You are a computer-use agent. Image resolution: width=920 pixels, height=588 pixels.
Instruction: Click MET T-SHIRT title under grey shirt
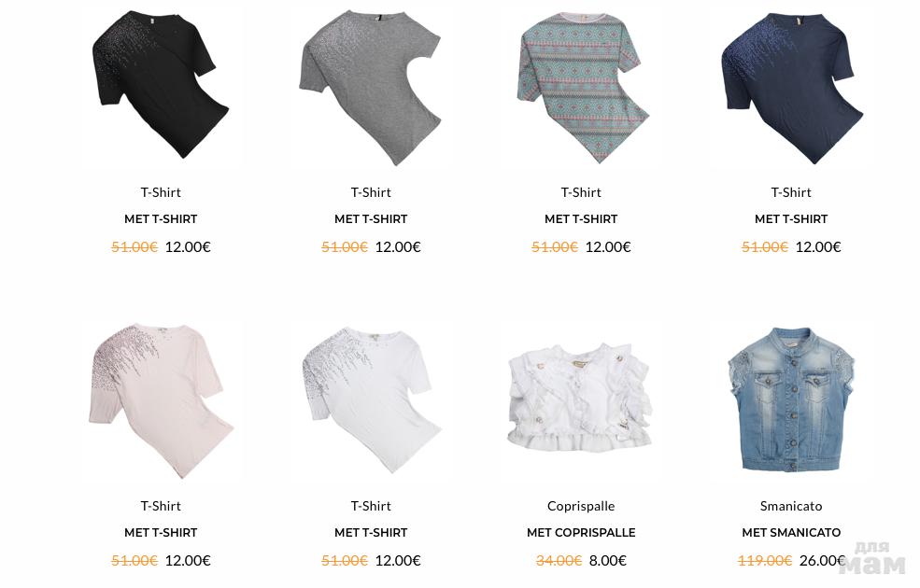pos(371,219)
